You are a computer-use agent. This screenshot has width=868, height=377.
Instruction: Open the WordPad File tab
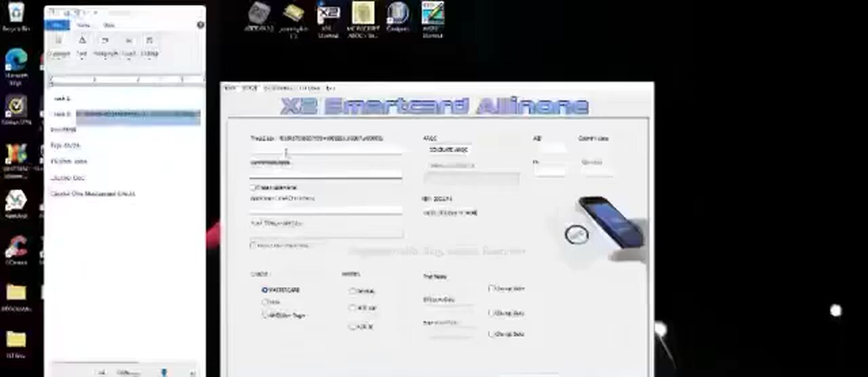58,25
